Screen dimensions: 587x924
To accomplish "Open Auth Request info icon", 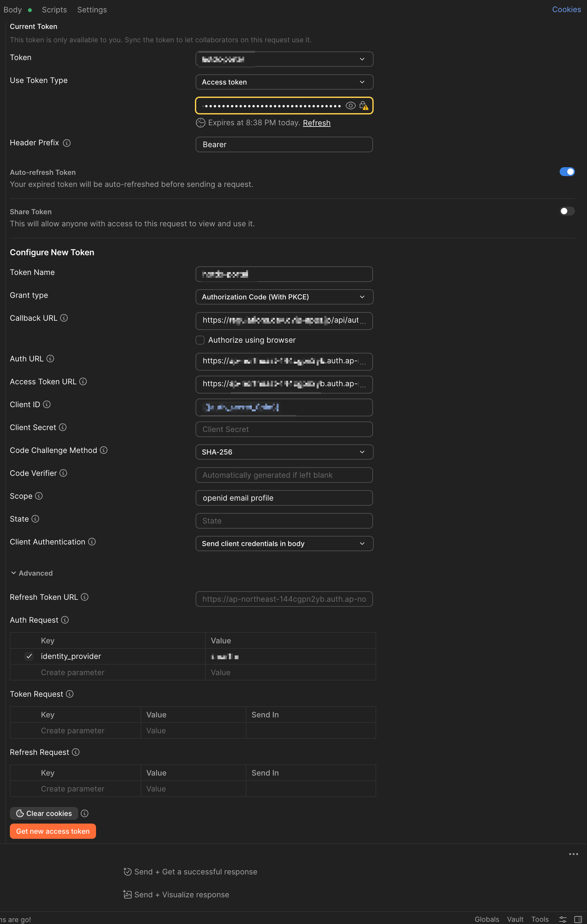I will 65,620.
